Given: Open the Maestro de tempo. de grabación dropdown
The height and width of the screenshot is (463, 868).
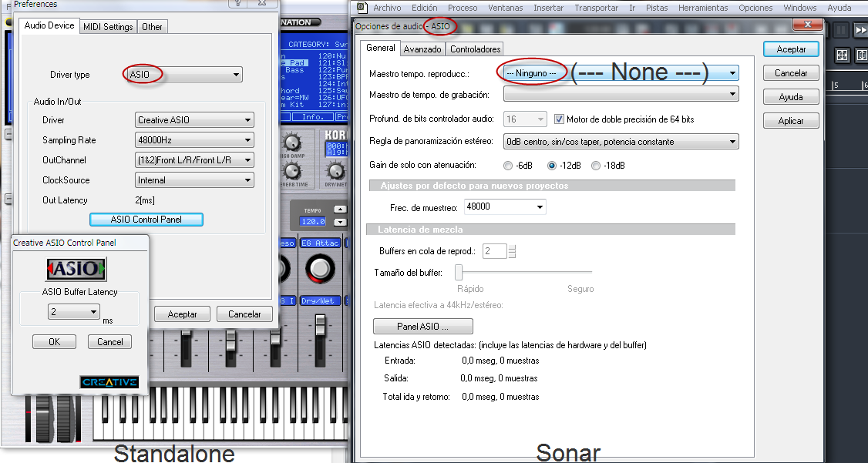Looking at the screenshot, I should (x=621, y=95).
